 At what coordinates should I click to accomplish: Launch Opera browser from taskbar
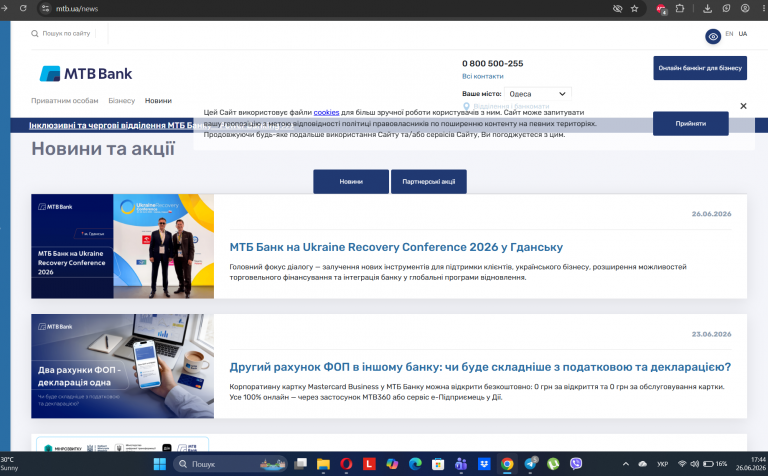click(x=346, y=464)
